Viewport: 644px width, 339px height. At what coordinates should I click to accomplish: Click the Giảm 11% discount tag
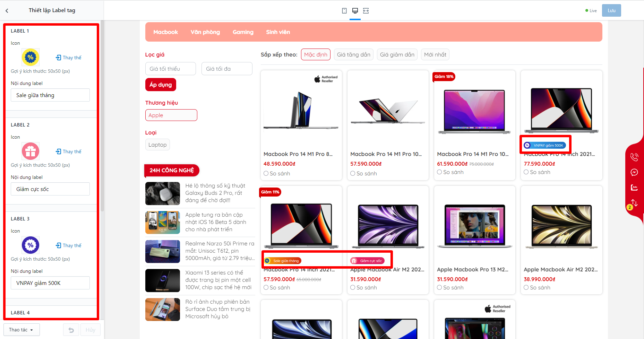pyautogui.click(x=270, y=192)
